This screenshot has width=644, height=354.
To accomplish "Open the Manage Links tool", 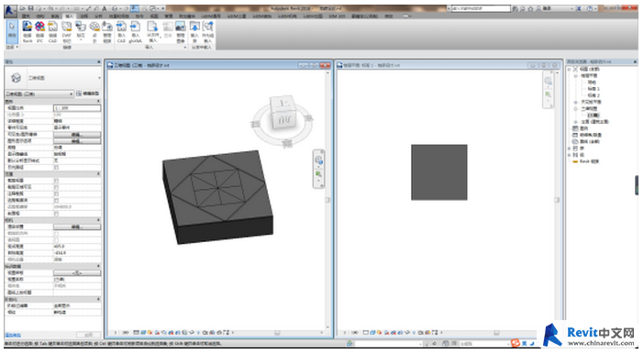I will tap(107, 31).
